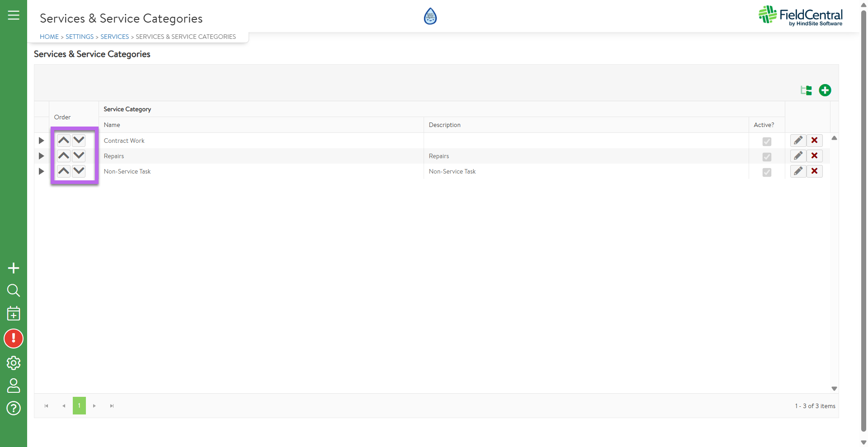This screenshot has width=868, height=447.
Task: Expand the Non-Service Task row
Action: (x=41, y=171)
